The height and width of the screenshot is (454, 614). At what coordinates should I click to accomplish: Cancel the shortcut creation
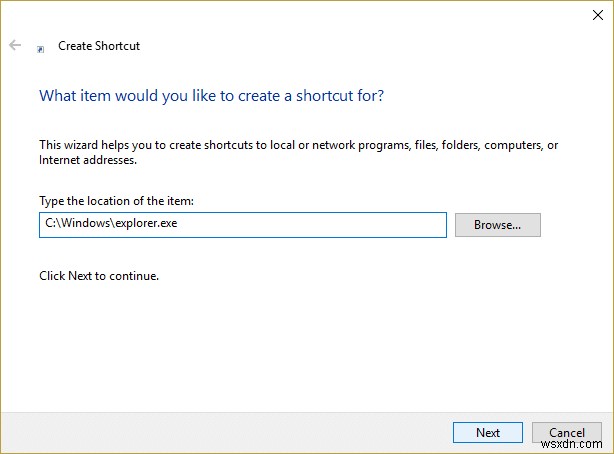point(566,432)
